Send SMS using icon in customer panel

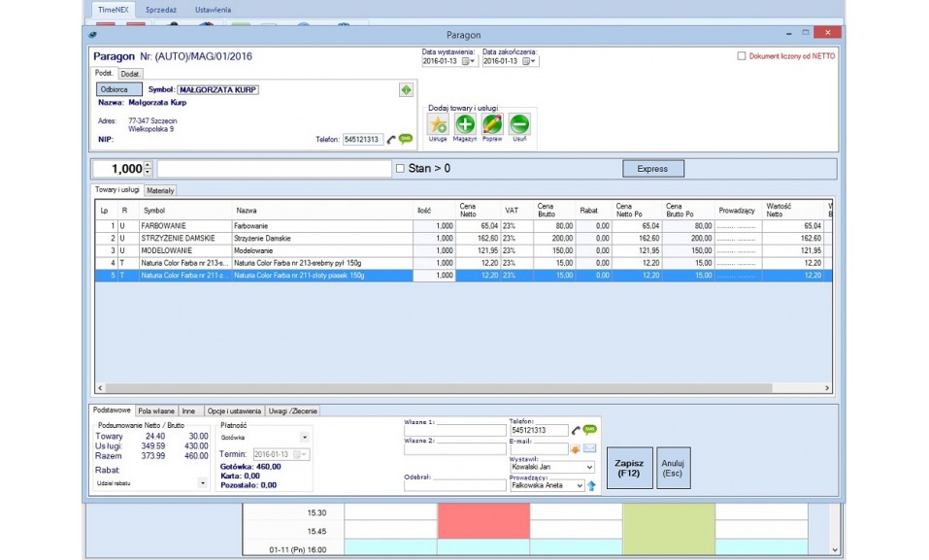406,140
